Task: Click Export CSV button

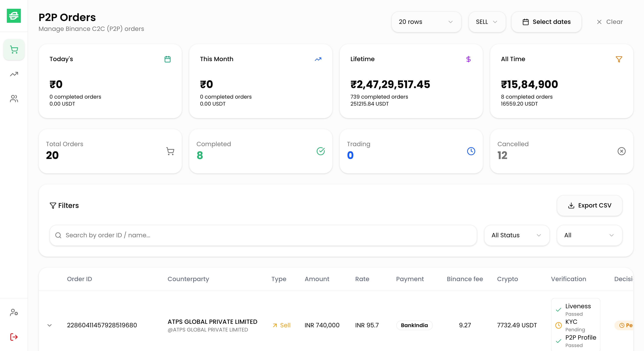Action: coord(589,205)
